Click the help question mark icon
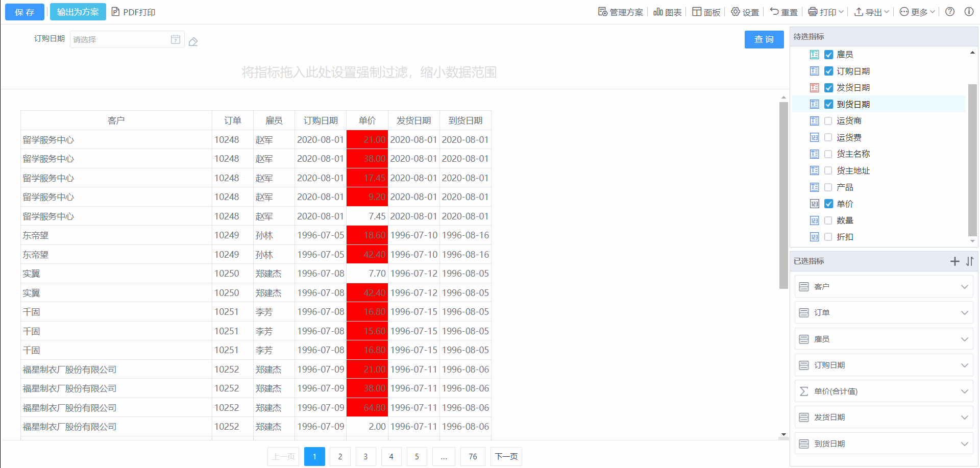The height and width of the screenshot is (468, 980). pyautogui.click(x=950, y=12)
